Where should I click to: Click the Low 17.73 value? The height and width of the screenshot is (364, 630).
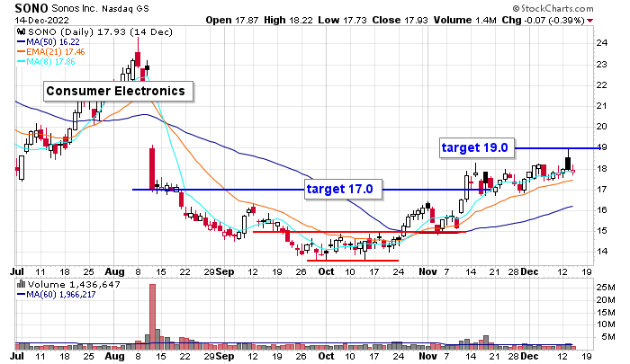(342, 20)
